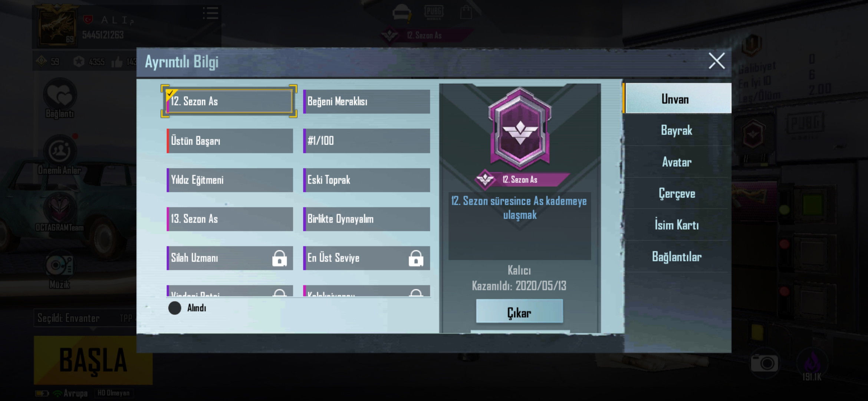868x401 pixels.
Task: Go to the İsim Kartı tab
Action: pyautogui.click(x=676, y=225)
